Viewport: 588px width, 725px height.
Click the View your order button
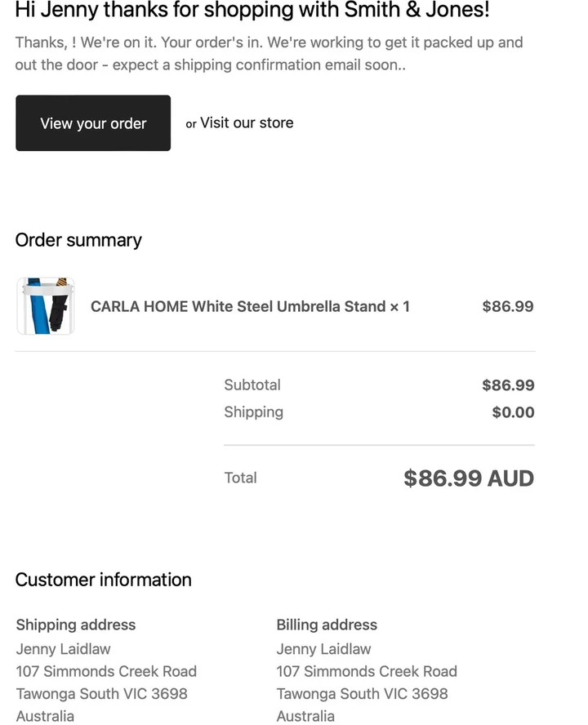point(93,123)
